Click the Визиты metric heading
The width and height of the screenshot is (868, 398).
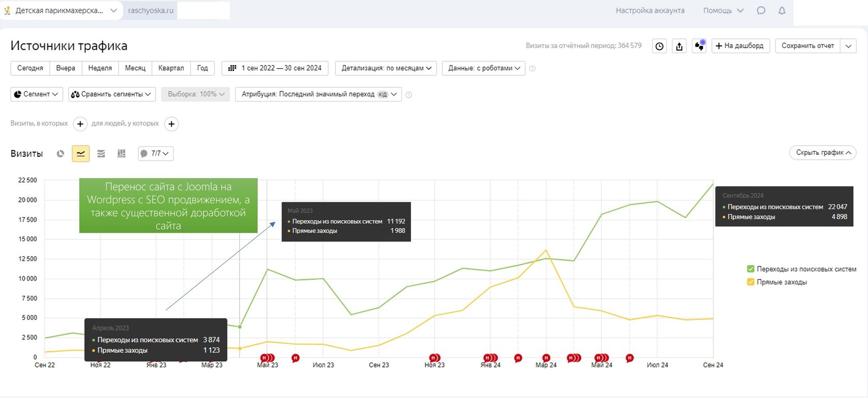coord(27,154)
